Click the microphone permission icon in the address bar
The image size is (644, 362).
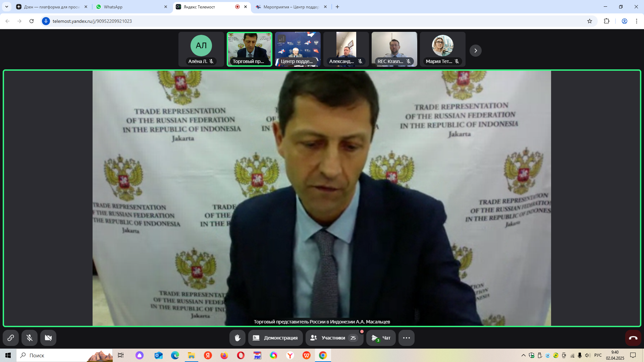(x=46, y=21)
